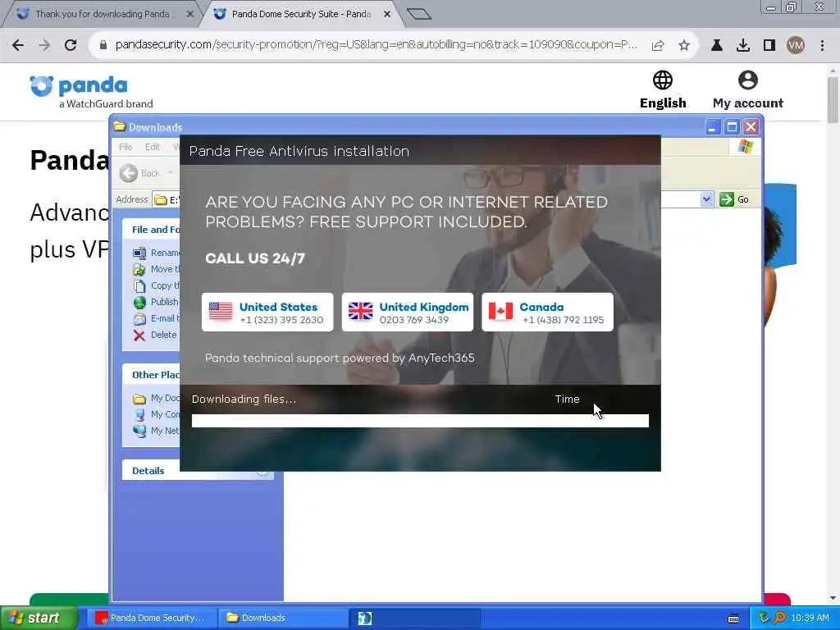This screenshot has height=630, width=840.
Task: Click the Panda Free Antivirus installation title bar
Action: click(420, 151)
